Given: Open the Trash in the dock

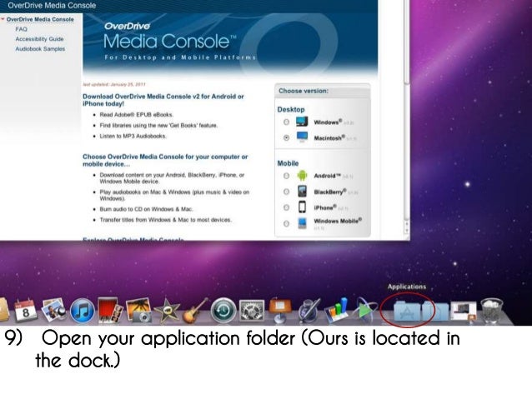Looking at the screenshot, I should 491,311.
